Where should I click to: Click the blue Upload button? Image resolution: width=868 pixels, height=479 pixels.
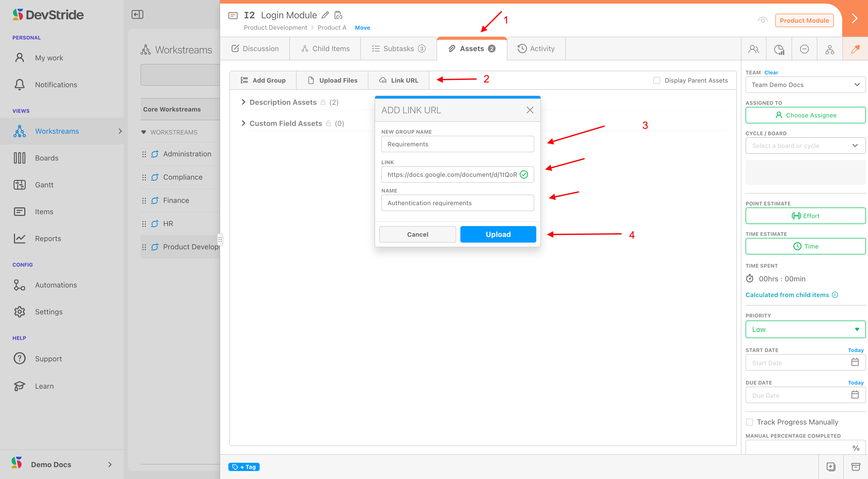point(498,234)
